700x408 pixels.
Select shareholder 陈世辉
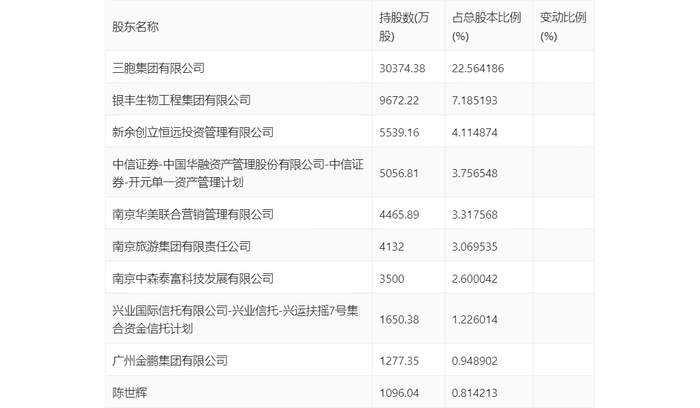pos(129,393)
